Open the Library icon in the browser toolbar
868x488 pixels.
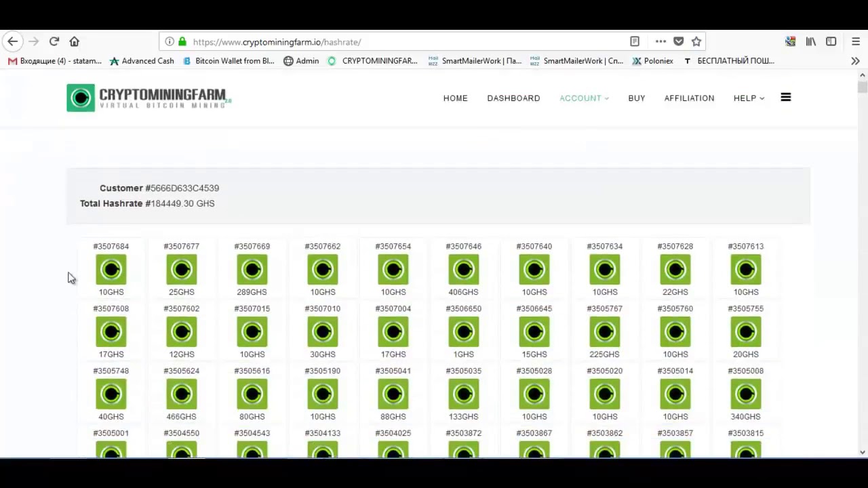[811, 41]
